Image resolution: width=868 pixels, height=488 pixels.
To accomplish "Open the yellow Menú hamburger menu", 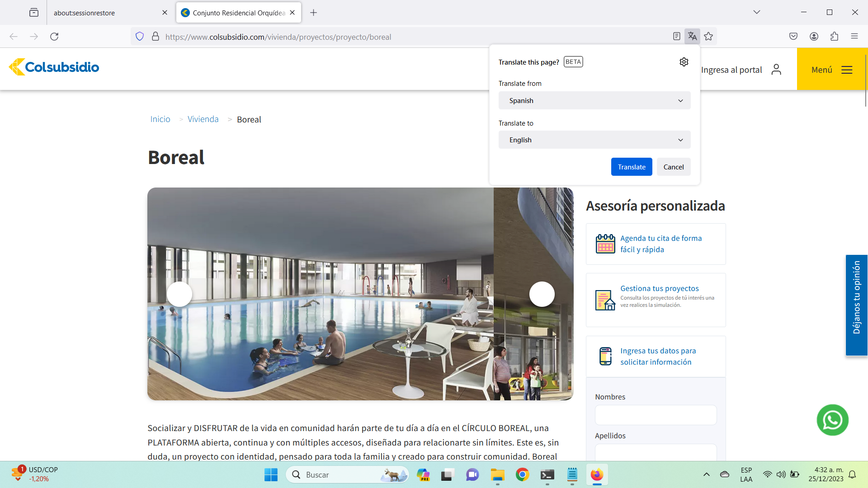I will [x=831, y=70].
